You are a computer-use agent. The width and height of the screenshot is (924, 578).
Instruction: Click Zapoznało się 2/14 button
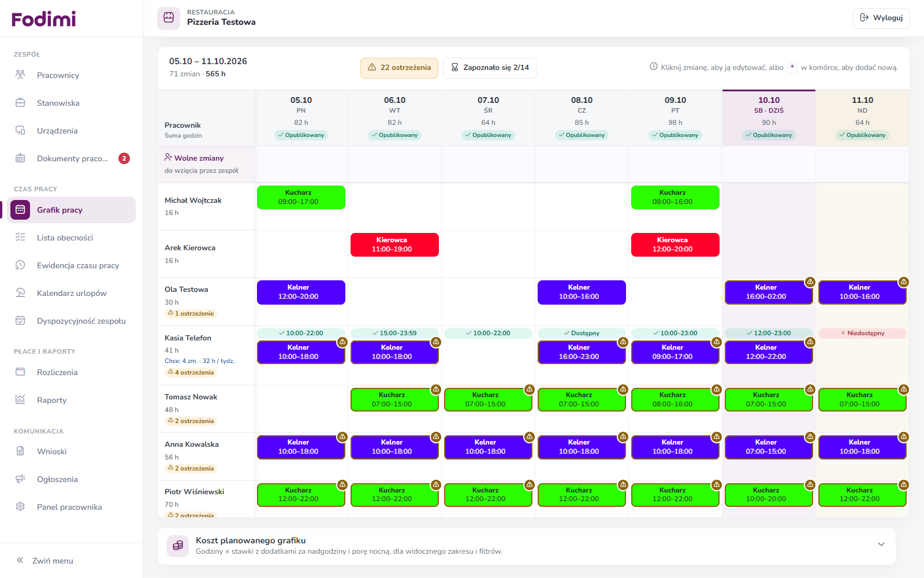pos(490,68)
